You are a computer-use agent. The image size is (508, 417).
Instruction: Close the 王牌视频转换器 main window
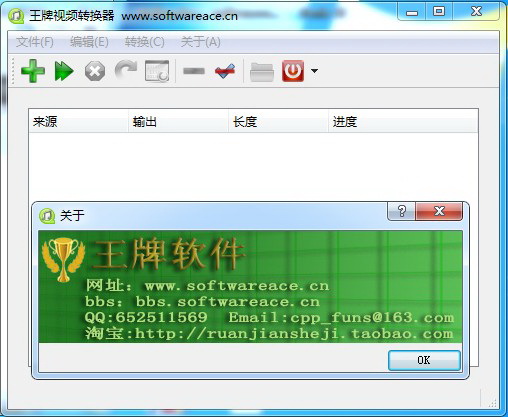pos(476,12)
